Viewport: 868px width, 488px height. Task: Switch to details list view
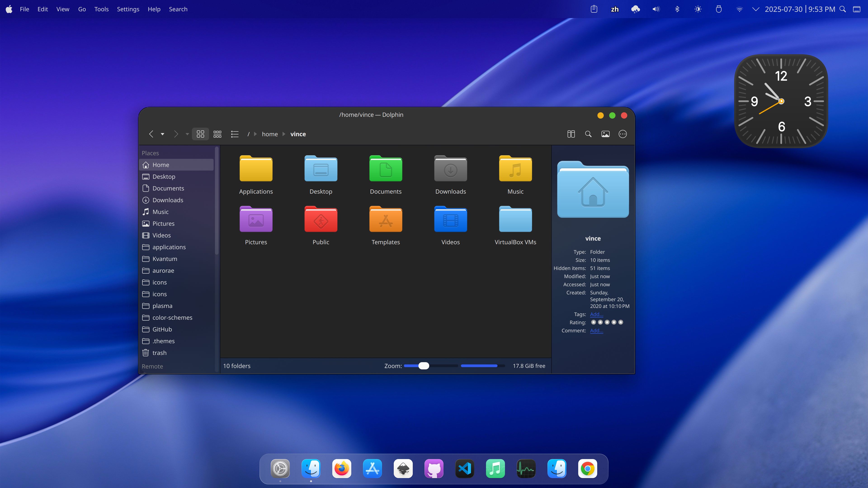pyautogui.click(x=235, y=134)
